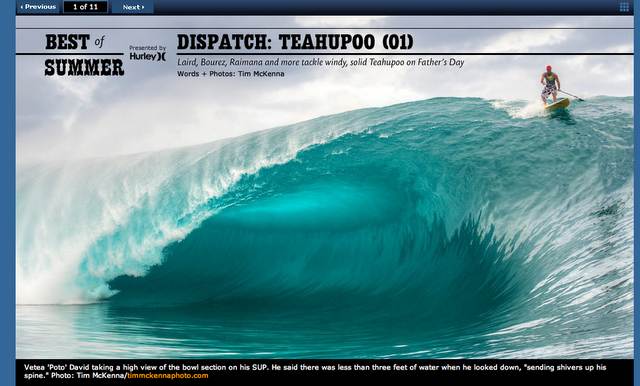Click the 'Best of Summer' title graphic
The width and height of the screenshot is (640, 386).
(84, 55)
